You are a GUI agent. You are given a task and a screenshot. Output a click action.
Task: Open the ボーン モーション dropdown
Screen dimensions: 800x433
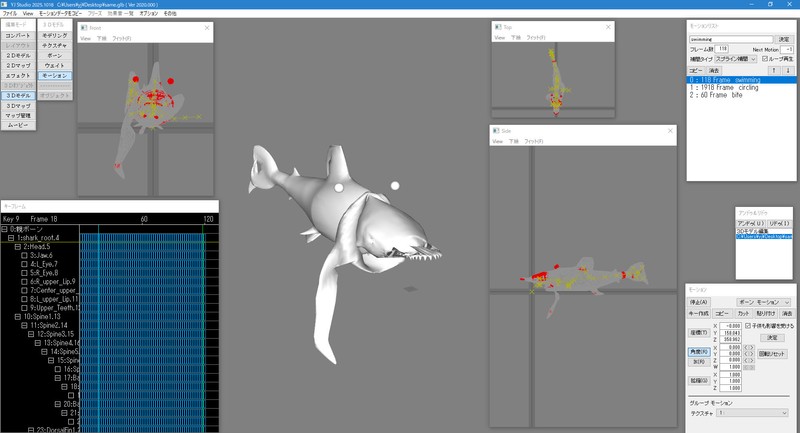click(764, 301)
